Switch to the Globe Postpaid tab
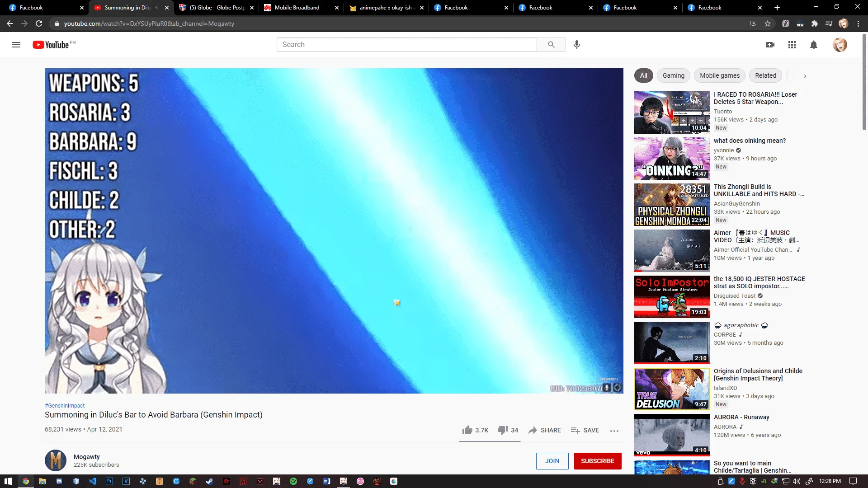The height and width of the screenshot is (488, 868). 217,8
